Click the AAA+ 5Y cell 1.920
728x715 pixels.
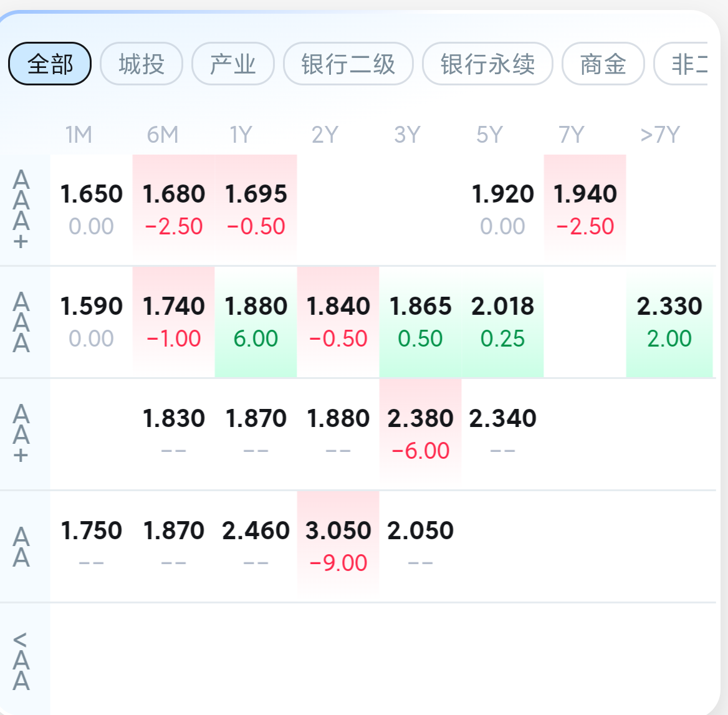[503, 209]
